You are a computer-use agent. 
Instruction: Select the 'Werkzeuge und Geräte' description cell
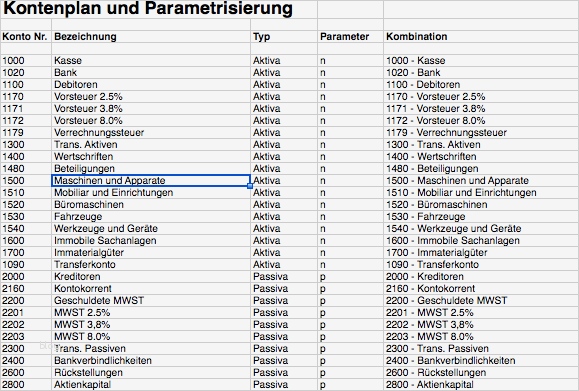[x=151, y=229]
